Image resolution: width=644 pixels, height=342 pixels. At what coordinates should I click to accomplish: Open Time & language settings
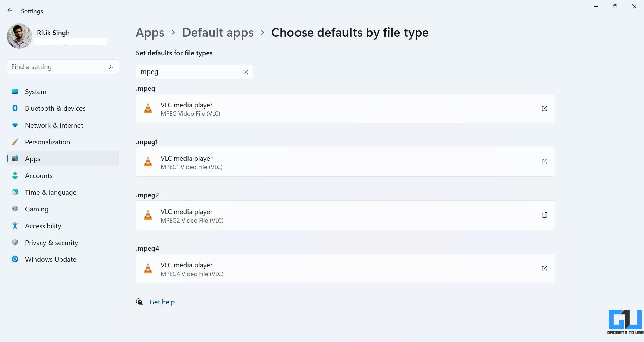click(x=63, y=192)
